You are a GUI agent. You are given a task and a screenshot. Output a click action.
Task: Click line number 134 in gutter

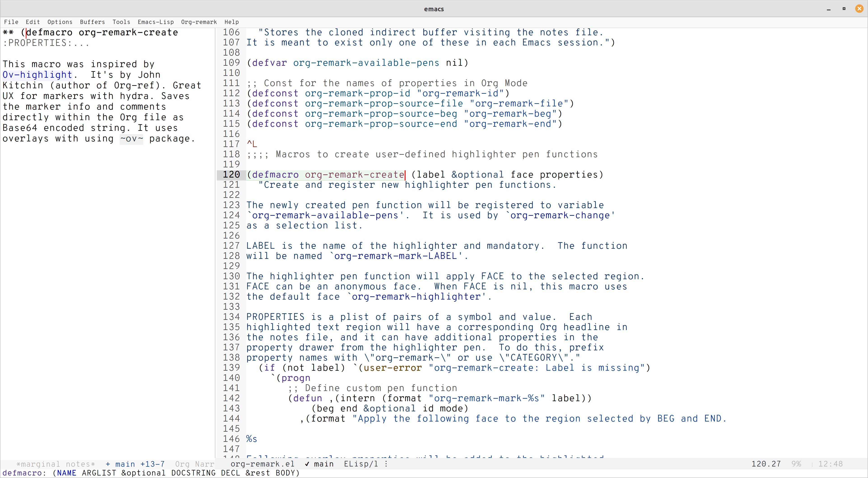click(x=231, y=317)
